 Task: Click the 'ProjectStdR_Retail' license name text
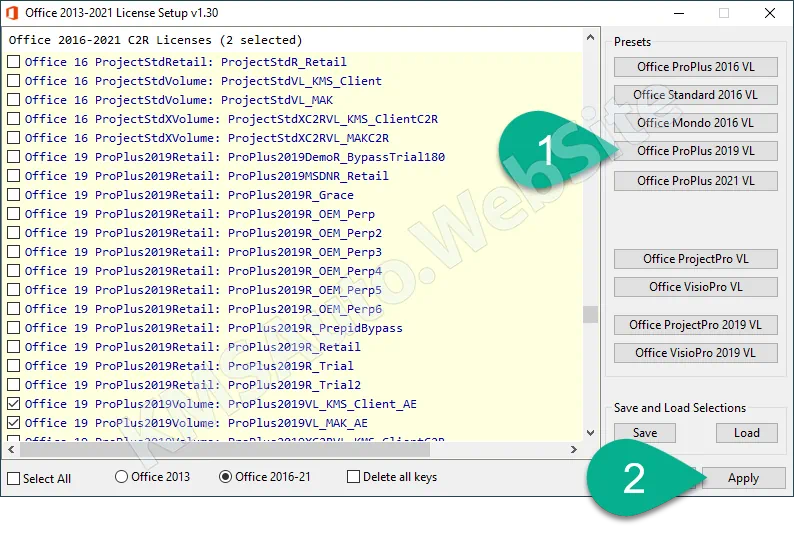click(x=284, y=62)
